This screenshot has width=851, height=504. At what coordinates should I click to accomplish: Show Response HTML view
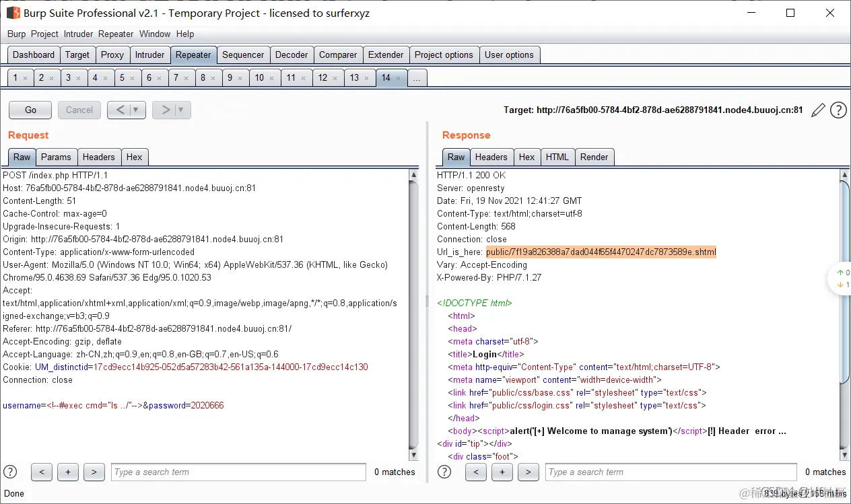click(557, 157)
